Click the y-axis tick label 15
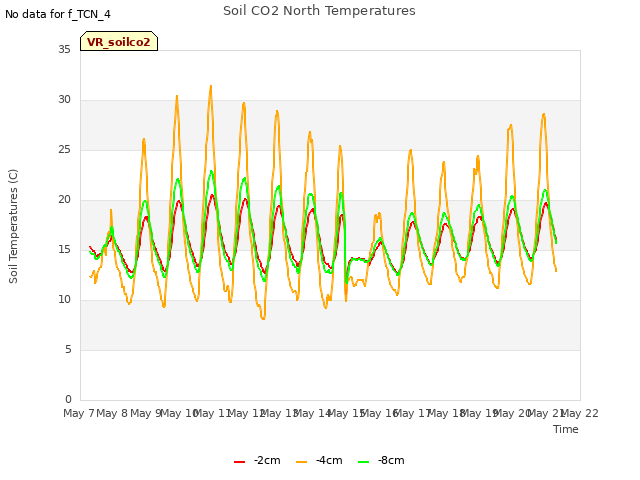The width and height of the screenshot is (640, 480). pos(64,249)
